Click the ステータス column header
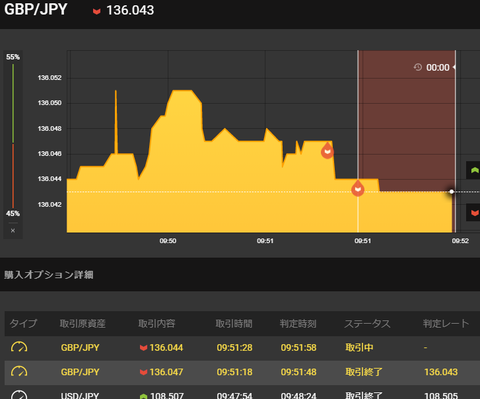480x399 pixels. pos(367,323)
